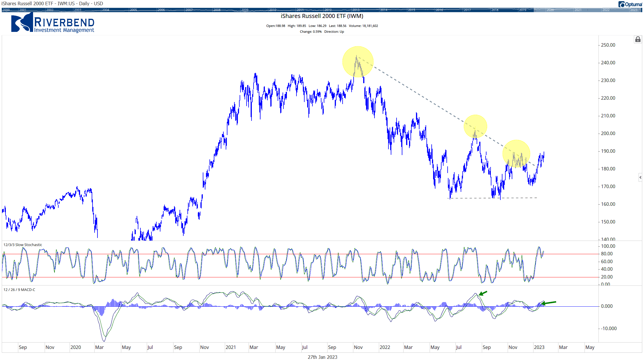Screen dimensions: 644x362
Task: Click the -10.000 MACD axis label
Action: coord(609,328)
